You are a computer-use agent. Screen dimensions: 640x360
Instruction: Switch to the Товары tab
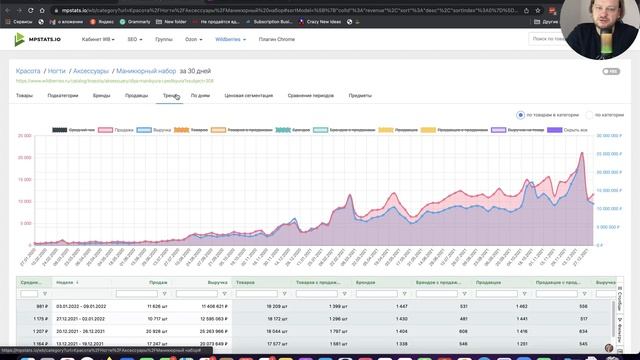click(x=24, y=96)
